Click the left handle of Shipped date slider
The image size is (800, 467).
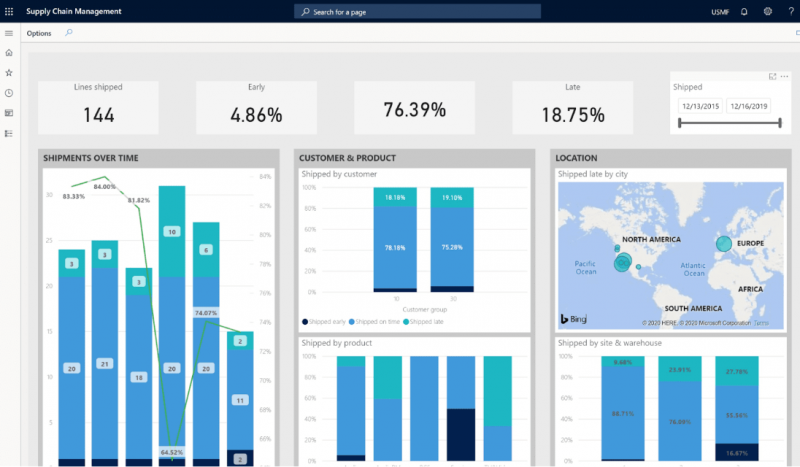point(680,122)
